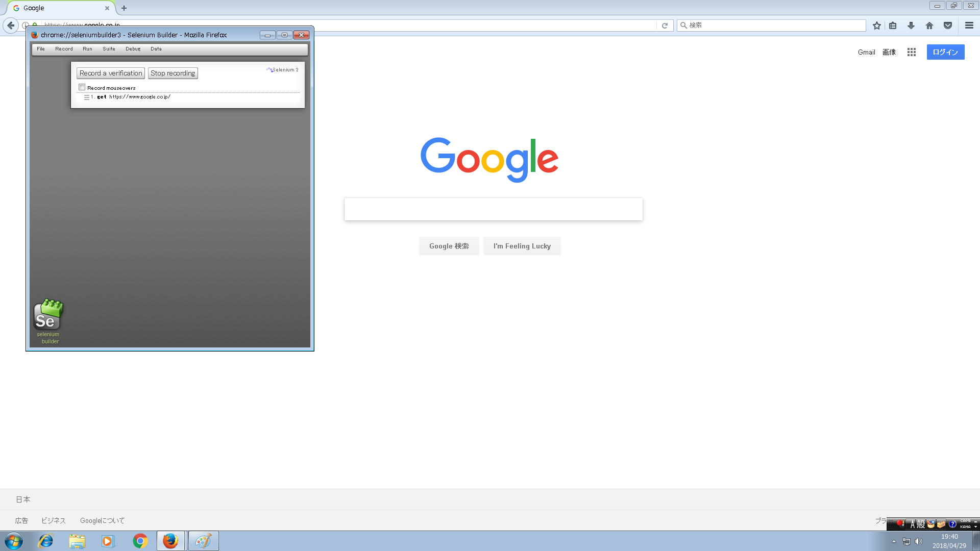Viewport: 980px width, 551px height.
Task: Open the Gmail link
Action: click(866, 52)
